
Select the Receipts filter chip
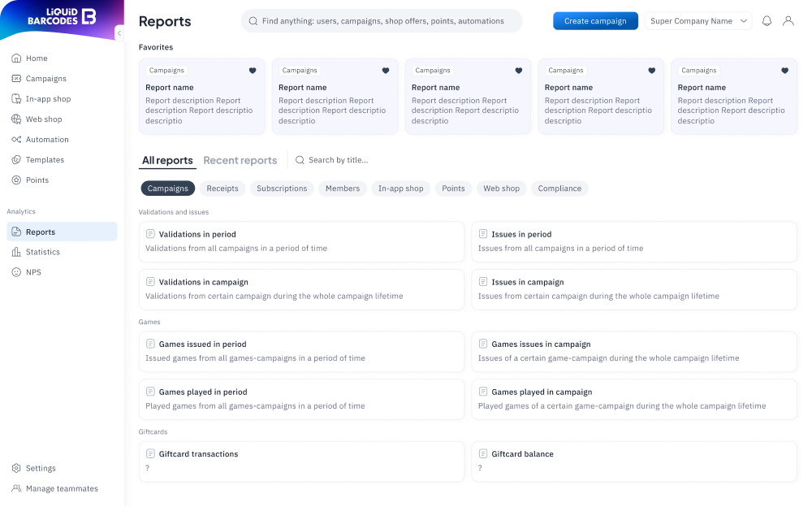pyautogui.click(x=222, y=188)
